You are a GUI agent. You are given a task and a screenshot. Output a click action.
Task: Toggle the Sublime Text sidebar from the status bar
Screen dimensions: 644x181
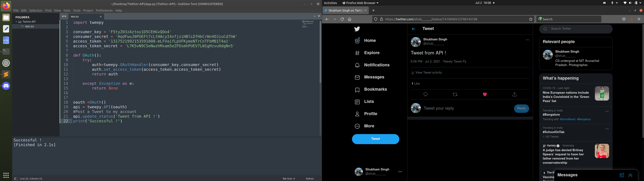click(x=16, y=178)
